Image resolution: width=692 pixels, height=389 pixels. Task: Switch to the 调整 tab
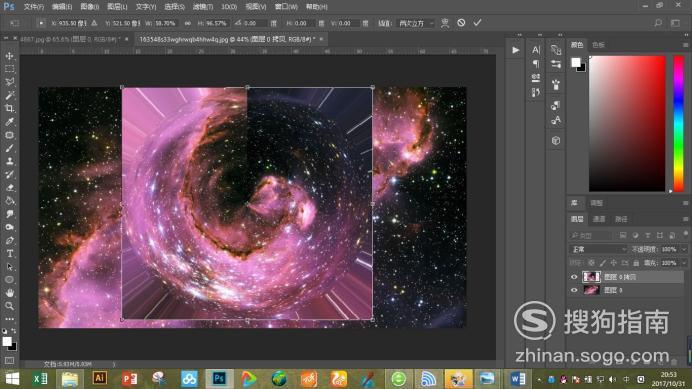597,203
